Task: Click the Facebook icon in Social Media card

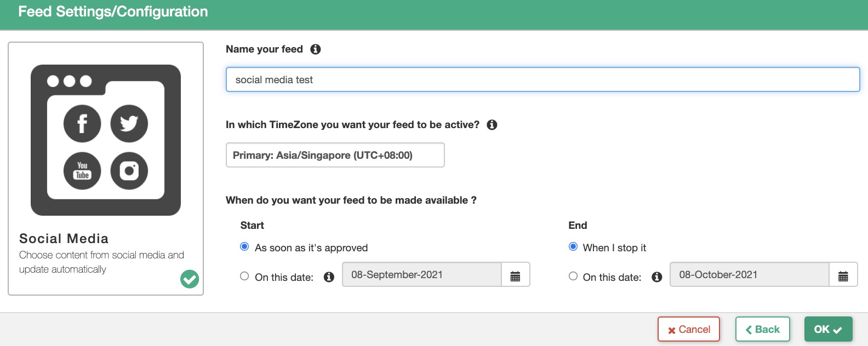Action: point(82,124)
